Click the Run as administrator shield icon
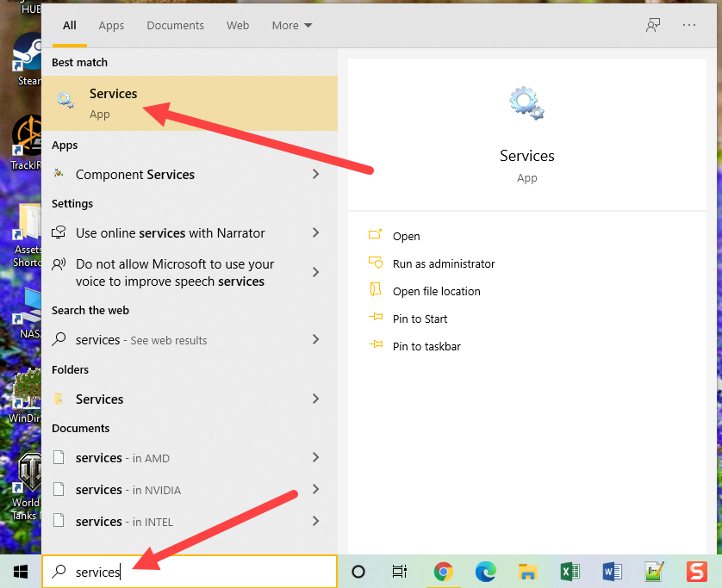The image size is (722, 588). click(376, 263)
